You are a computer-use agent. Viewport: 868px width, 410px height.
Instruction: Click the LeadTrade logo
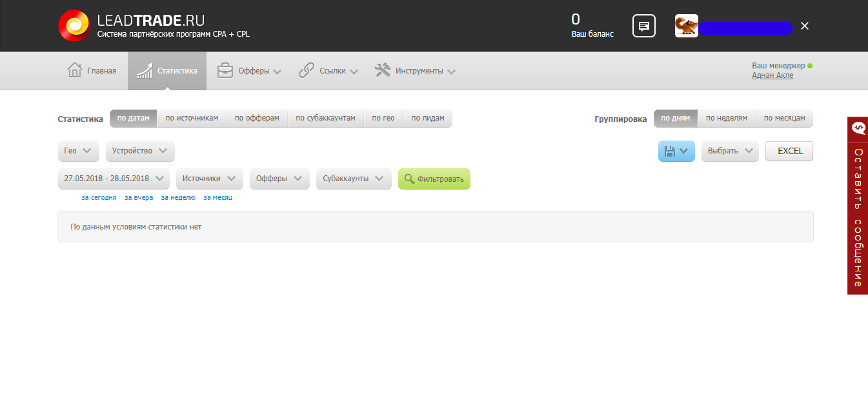click(76, 25)
